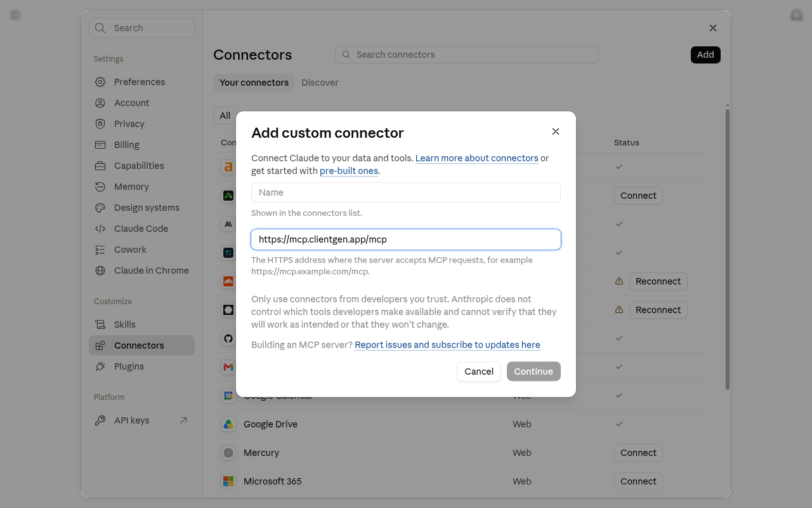Click the Continue button
This screenshot has height=508, width=812.
pos(534,371)
